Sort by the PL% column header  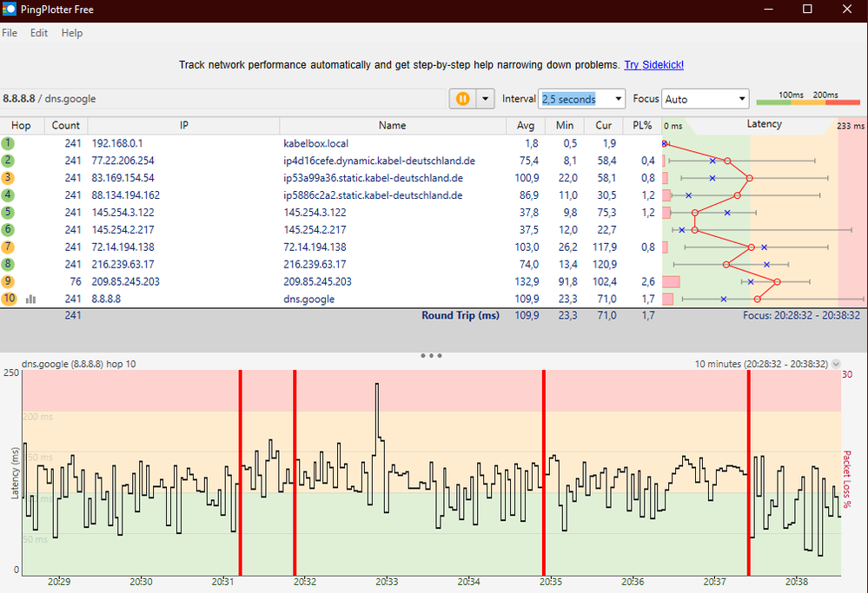(642, 126)
